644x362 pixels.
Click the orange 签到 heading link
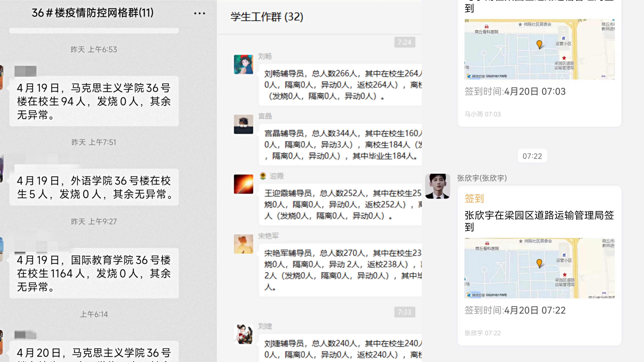(474, 198)
